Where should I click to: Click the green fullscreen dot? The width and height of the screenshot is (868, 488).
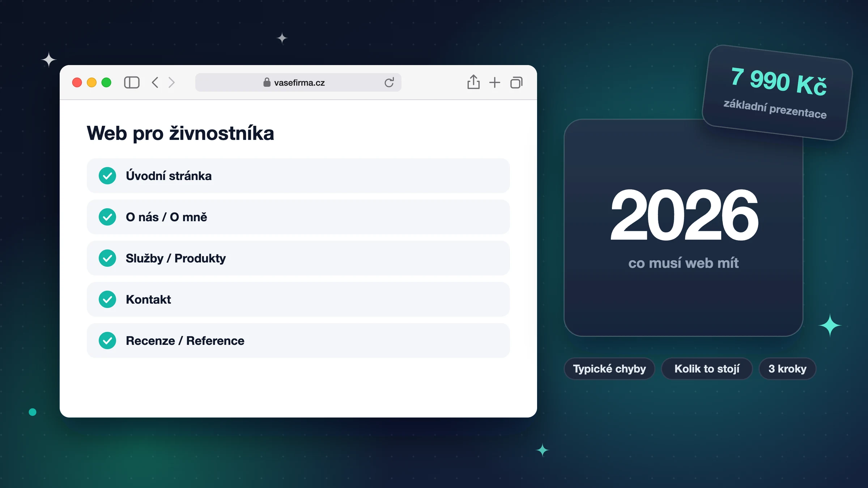[x=106, y=82]
